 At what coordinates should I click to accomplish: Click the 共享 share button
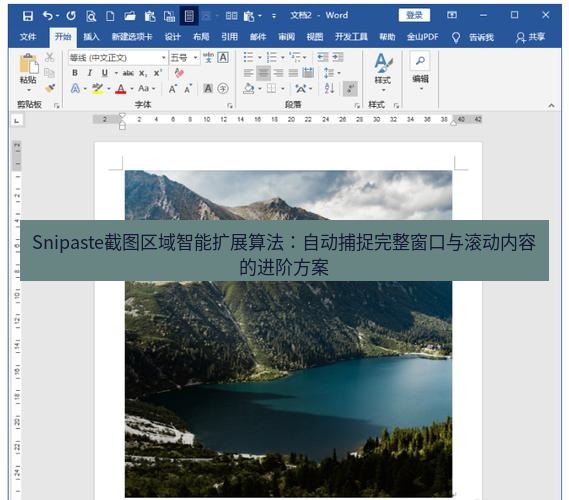531,37
